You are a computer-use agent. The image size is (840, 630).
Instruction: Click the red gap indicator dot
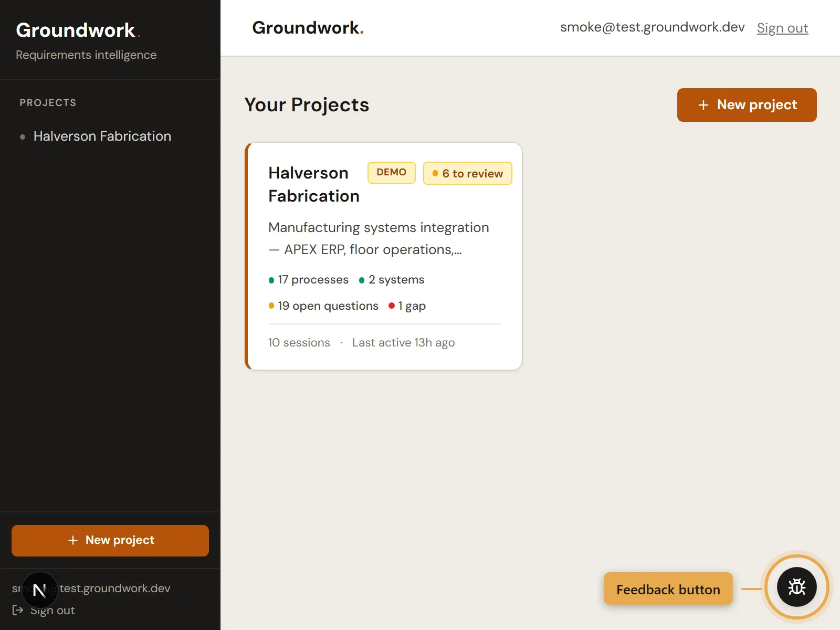click(391, 305)
